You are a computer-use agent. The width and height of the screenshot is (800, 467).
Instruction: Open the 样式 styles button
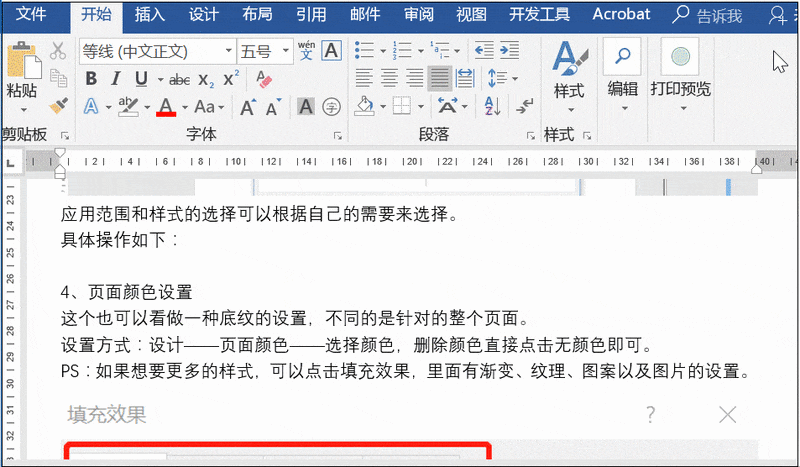[569, 77]
